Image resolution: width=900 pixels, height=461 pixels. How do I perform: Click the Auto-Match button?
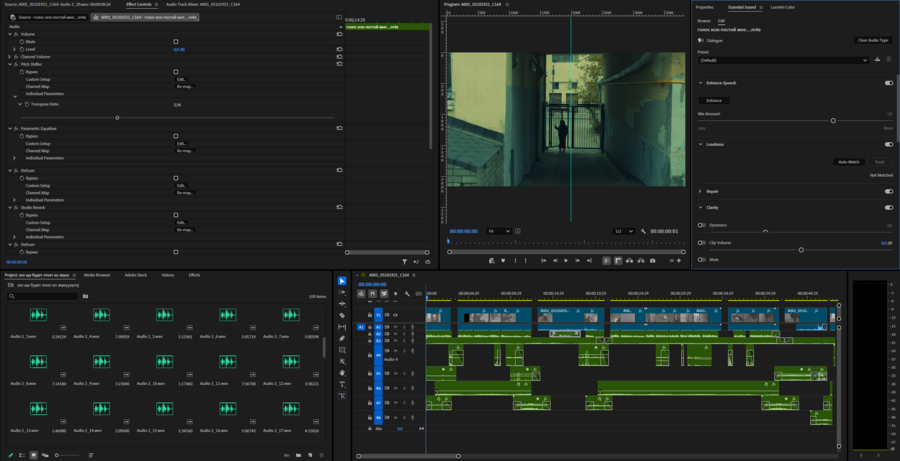pyautogui.click(x=848, y=162)
